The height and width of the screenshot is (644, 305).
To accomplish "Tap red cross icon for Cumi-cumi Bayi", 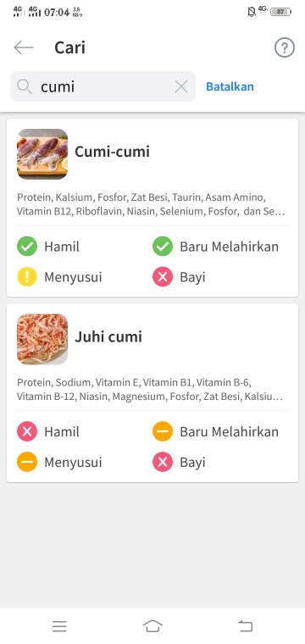I will (163, 277).
